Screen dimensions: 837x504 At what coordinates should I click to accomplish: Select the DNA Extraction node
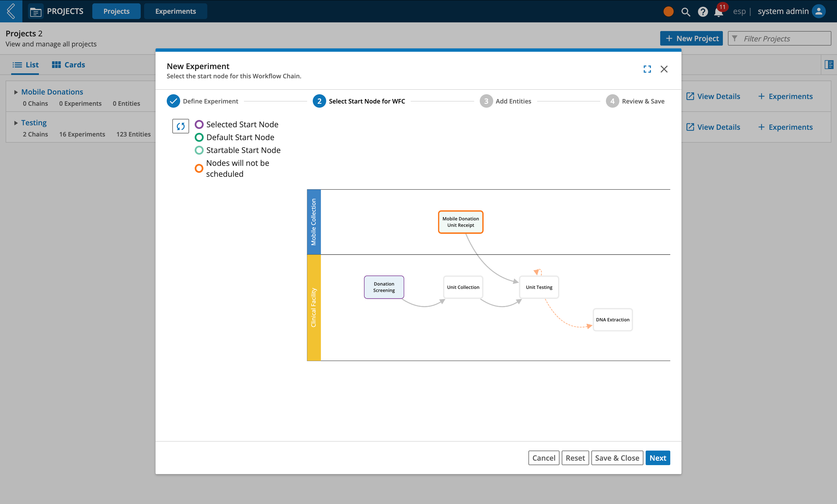pyautogui.click(x=612, y=320)
